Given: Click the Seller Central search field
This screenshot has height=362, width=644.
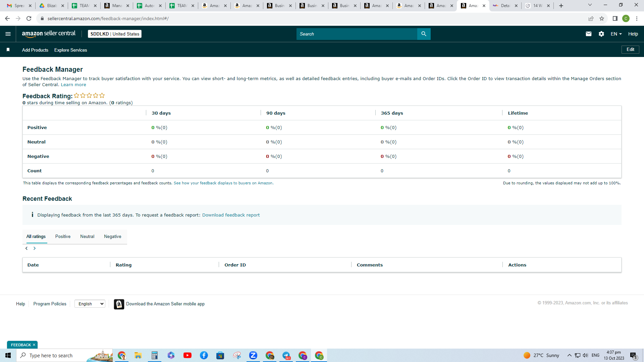Looking at the screenshot, I should 357,34.
